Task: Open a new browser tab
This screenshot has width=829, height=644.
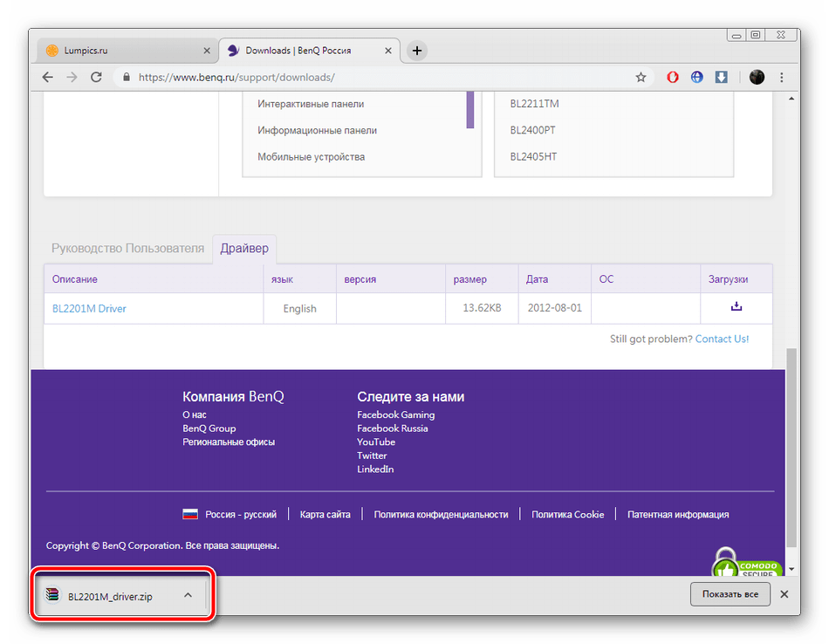Action: pyautogui.click(x=417, y=51)
